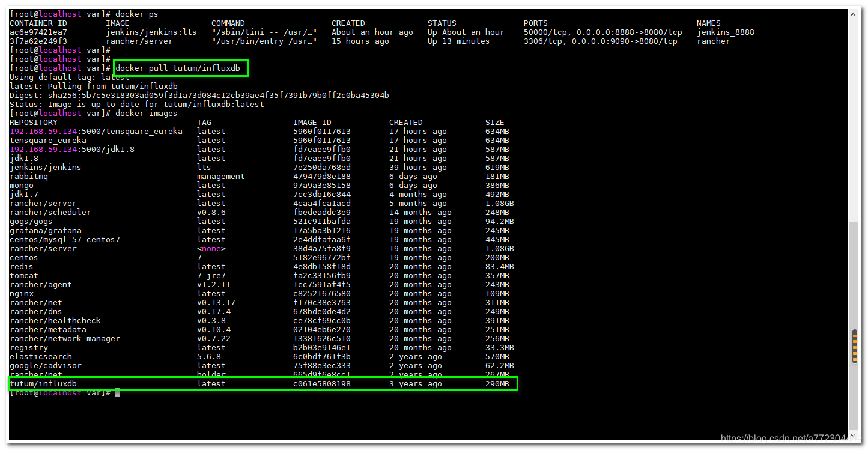This screenshot has height=450, width=868.
Task: Click the 290MB size value
Action: [497, 384]
